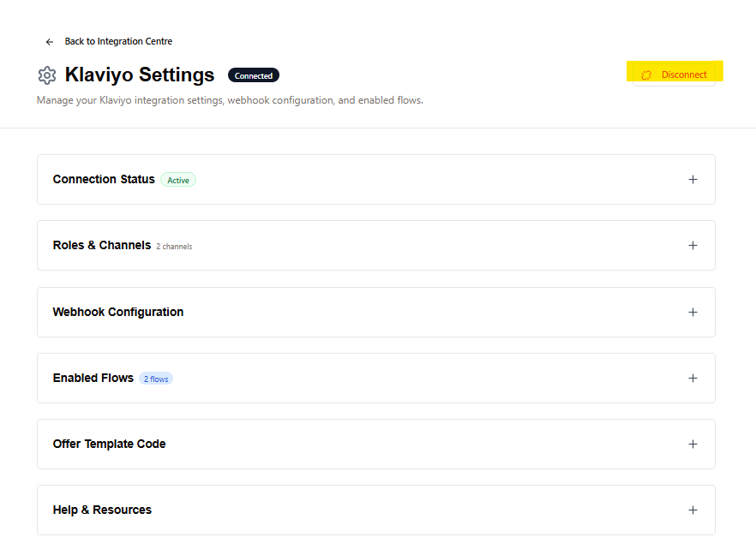Image resolution: width=756 pixels, height=555 pixels.
Task: Expand Connection Status with plus icon
Action: [693, 180]
